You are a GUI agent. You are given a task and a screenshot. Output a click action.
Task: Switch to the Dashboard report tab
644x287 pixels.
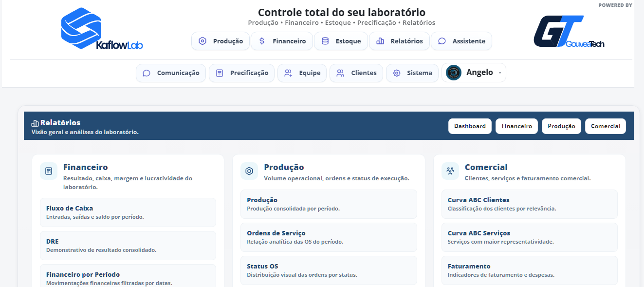tap(470, 126)
